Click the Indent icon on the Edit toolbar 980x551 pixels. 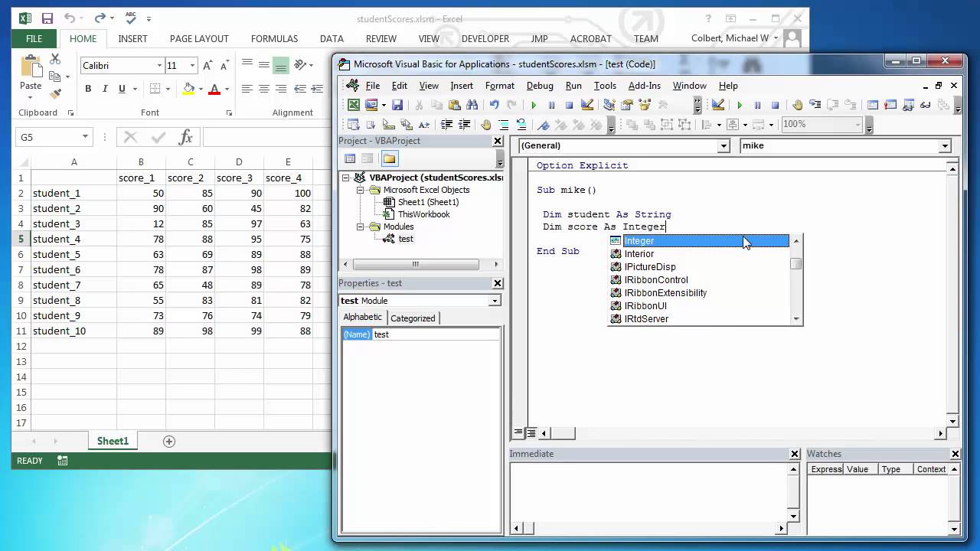pyautogui.click(x=446, y=124)
